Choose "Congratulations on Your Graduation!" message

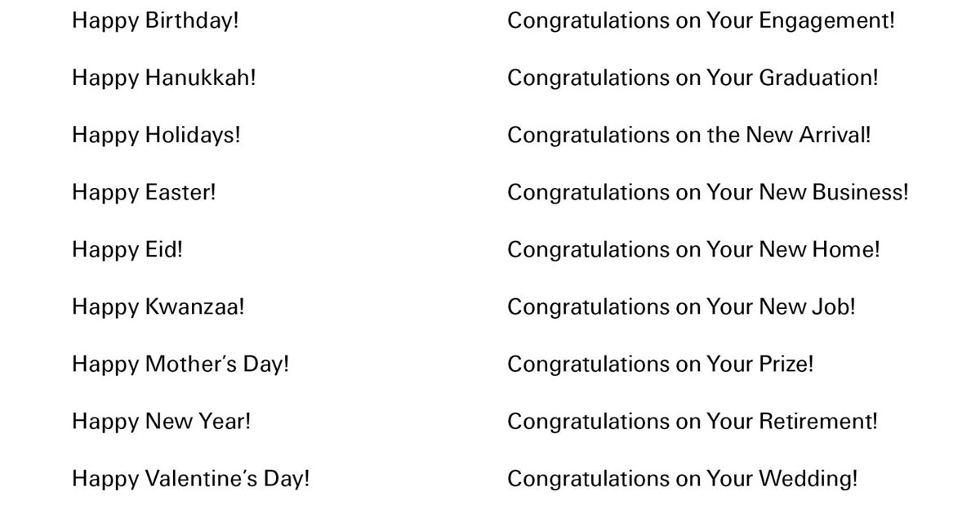693,78
